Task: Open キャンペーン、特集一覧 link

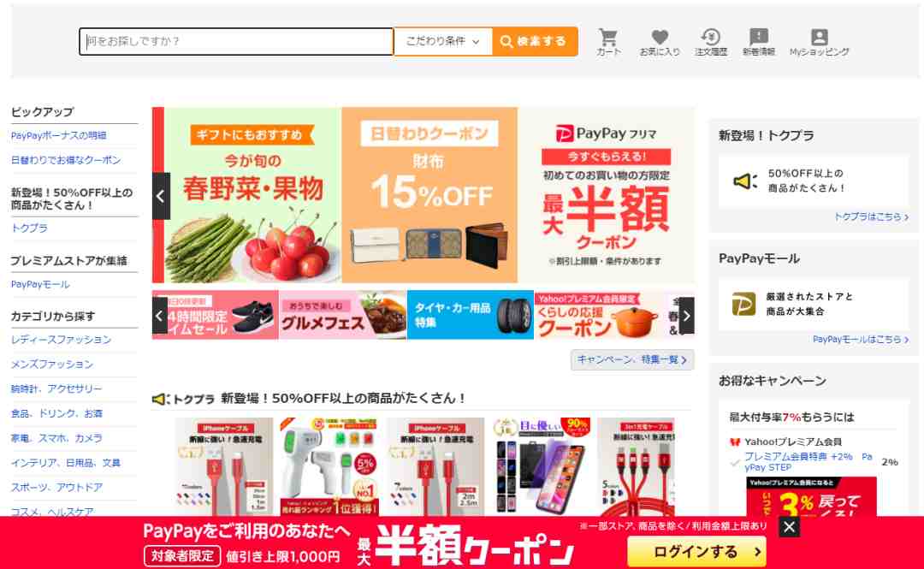Action: point(632,359)
